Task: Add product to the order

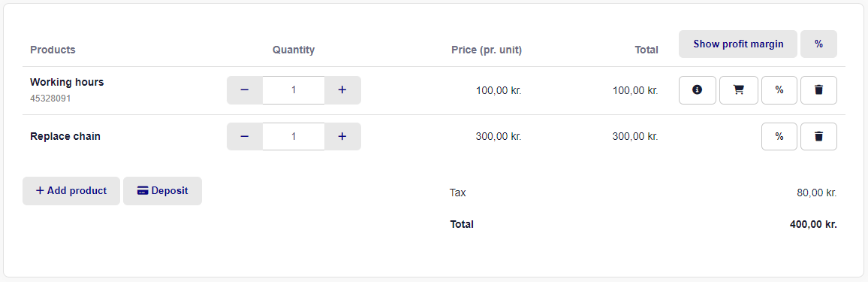Action: click(71, 190)
